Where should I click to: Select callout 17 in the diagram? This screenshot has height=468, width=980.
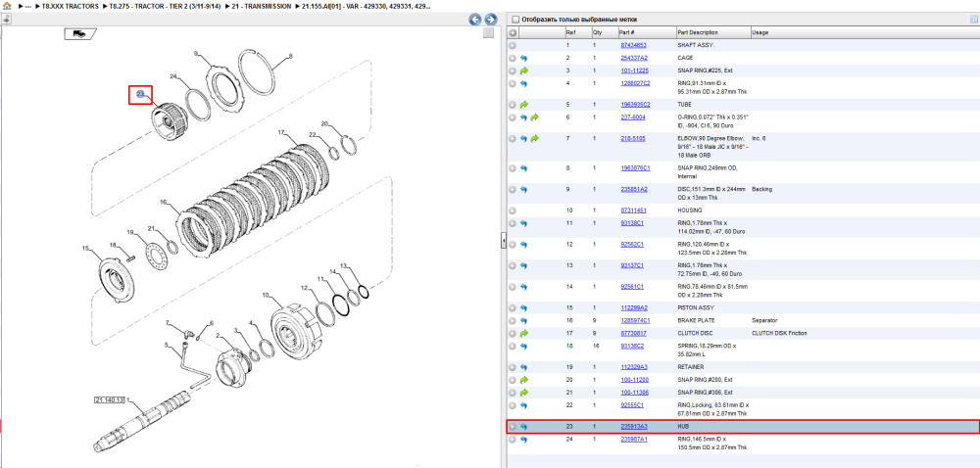click(x=281, y=132)
